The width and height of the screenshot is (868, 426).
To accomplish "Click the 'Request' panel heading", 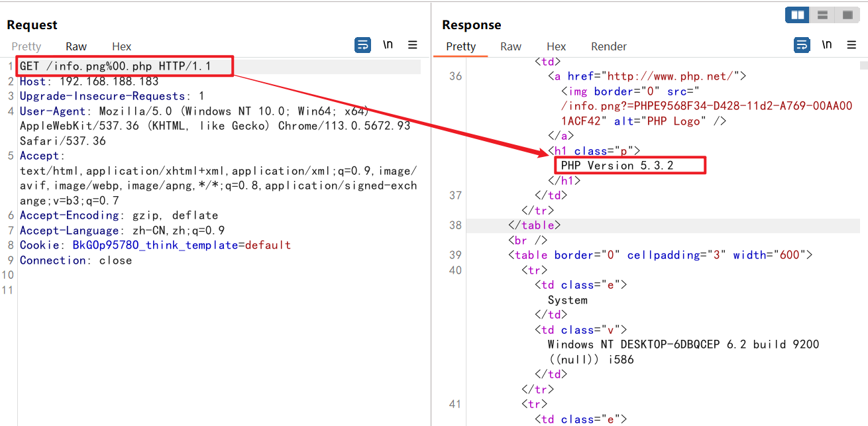I will 32,25.
